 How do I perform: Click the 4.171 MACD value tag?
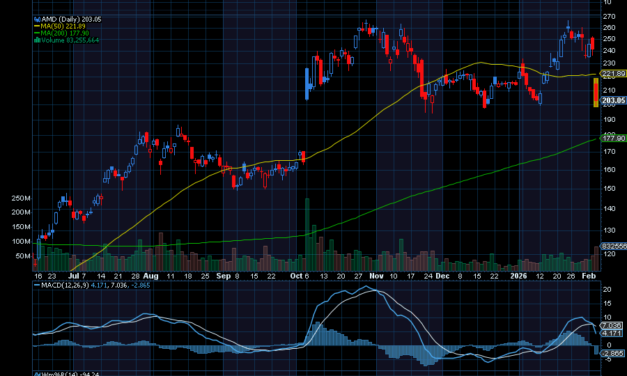point(611,333)
